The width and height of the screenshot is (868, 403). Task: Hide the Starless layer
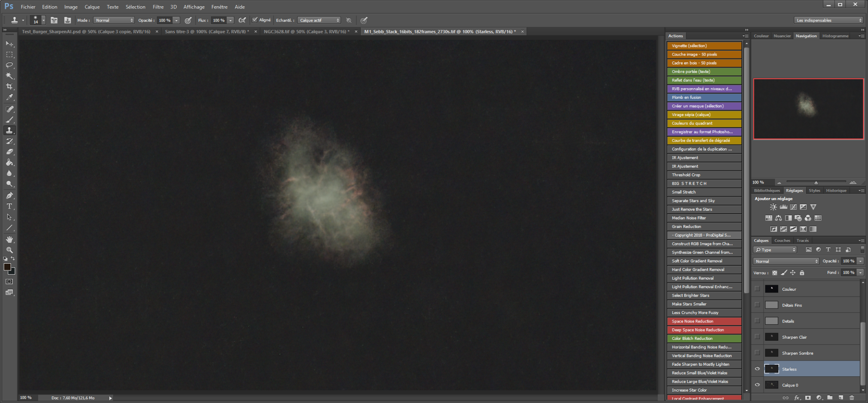point(757,369)
